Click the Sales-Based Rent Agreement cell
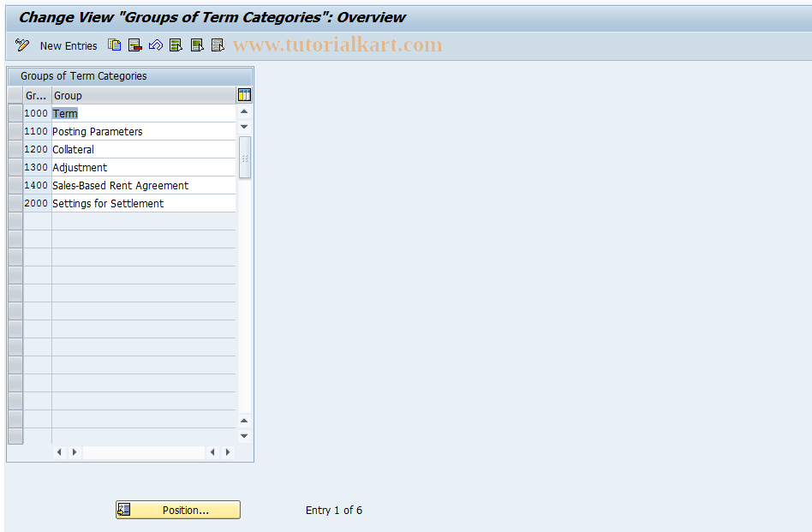 coord(143,185)
